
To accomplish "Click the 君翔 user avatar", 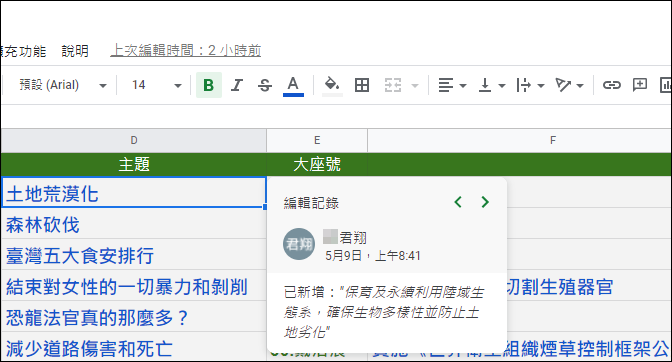I will 299,244.
